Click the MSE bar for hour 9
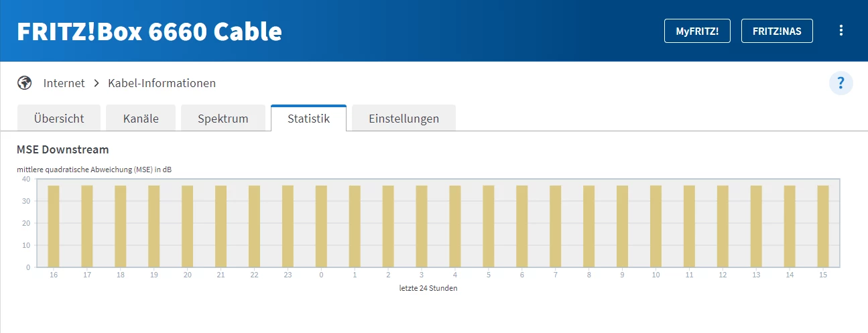 click(x=623, y=226)
